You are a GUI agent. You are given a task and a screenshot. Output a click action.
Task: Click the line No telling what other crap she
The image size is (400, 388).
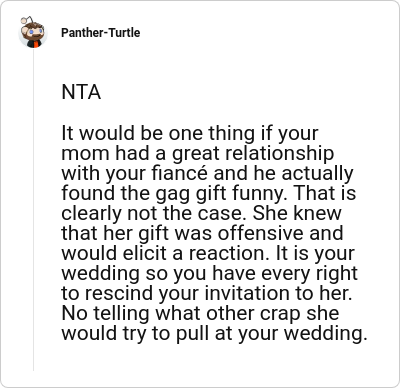coord(200,313)
